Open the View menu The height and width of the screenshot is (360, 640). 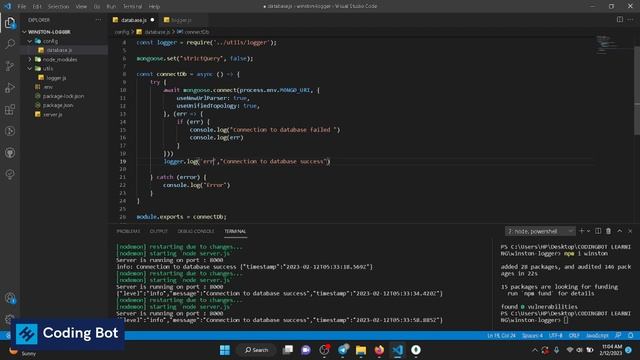81,7
